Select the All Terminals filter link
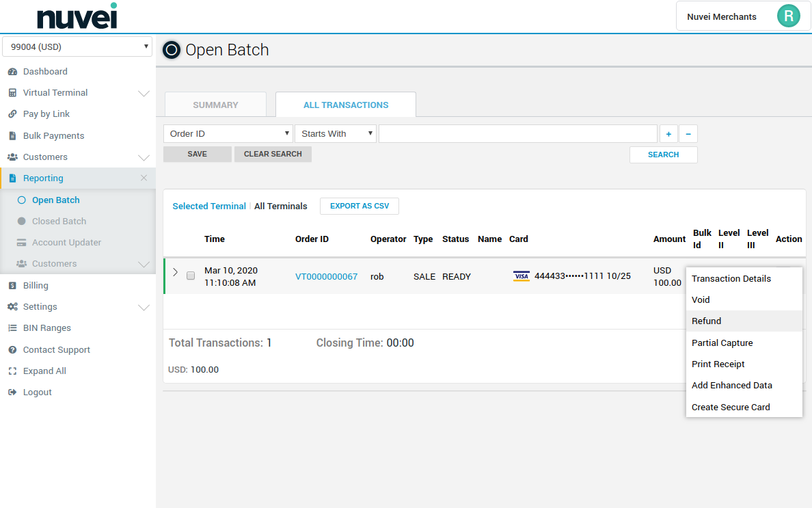 (x=281, y=206)
